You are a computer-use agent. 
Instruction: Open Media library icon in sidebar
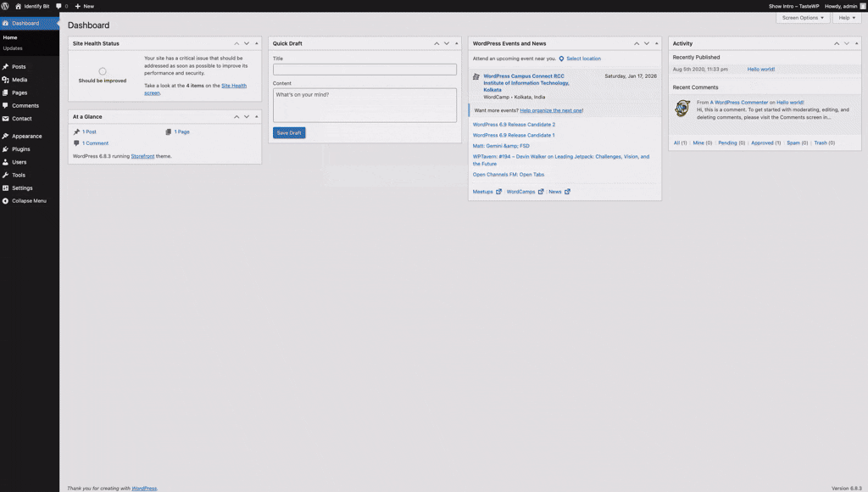[x=6, y=80]
